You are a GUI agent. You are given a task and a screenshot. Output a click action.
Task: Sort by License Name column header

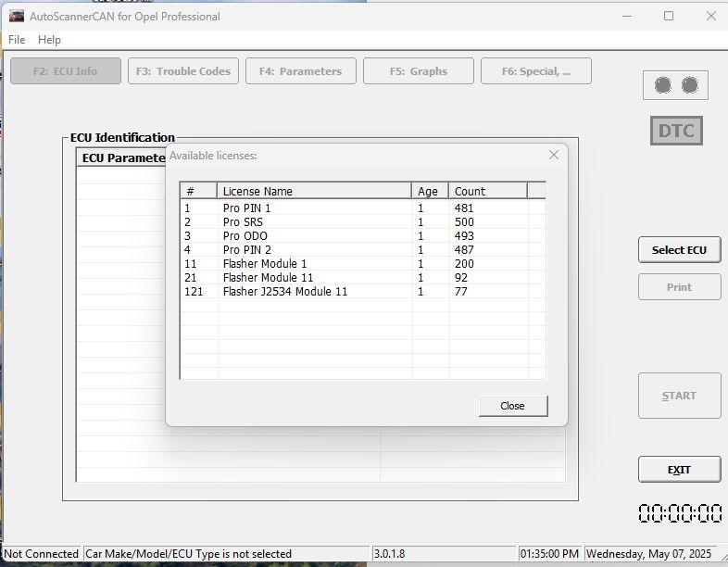tap(314, 191)
